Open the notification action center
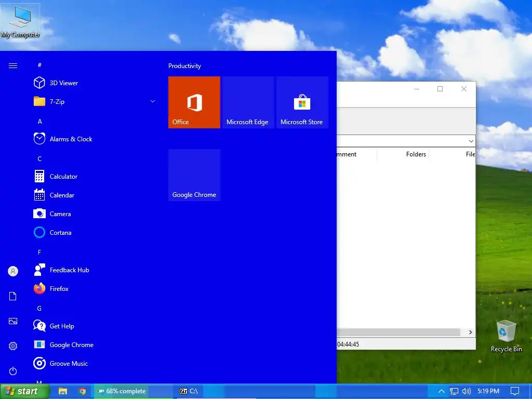Viewport: 532px width, 399px height. 515,391
